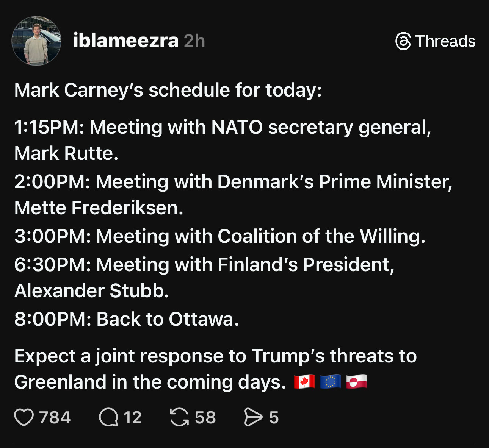The image size is (489, 448).
Task: View the 58 reposts count
Action: [x=205, y=417]
